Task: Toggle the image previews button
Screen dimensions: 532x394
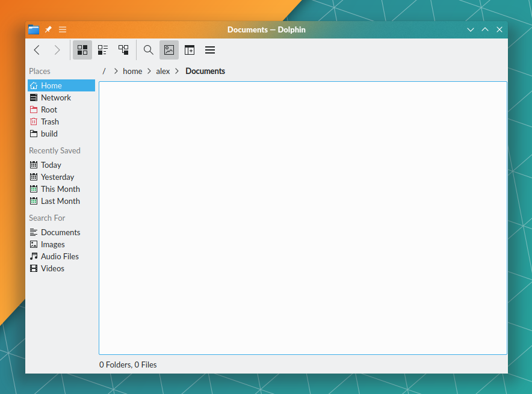Action: pos(169,50)
